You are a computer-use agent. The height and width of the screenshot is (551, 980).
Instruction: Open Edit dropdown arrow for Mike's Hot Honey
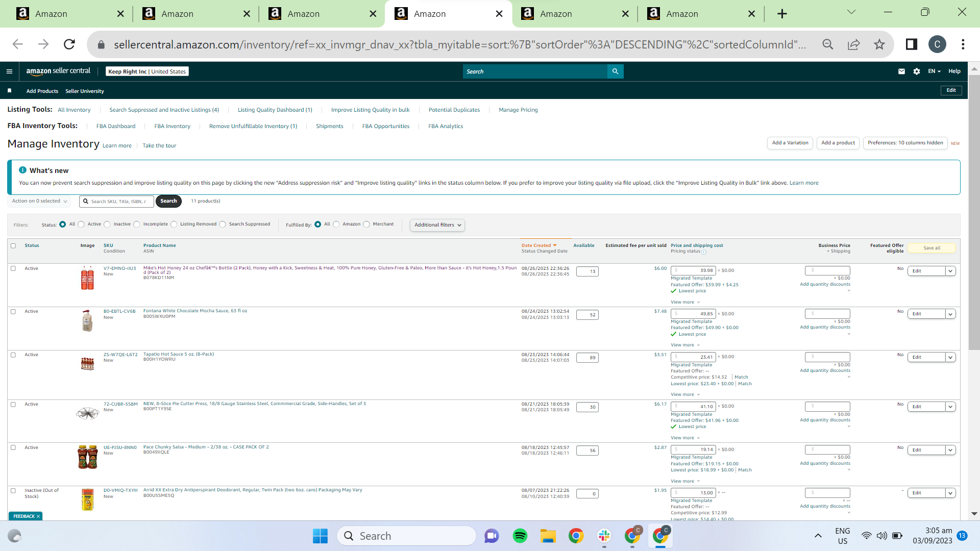point(950,271)
